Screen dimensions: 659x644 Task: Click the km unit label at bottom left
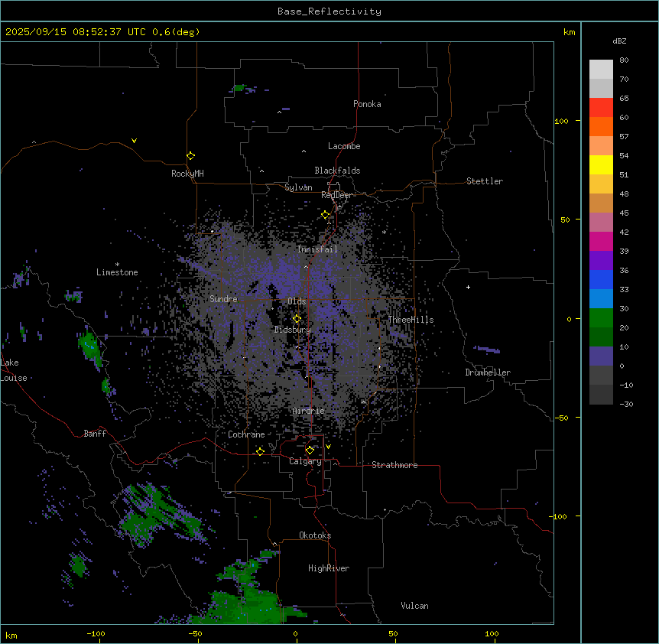(11, 635)
